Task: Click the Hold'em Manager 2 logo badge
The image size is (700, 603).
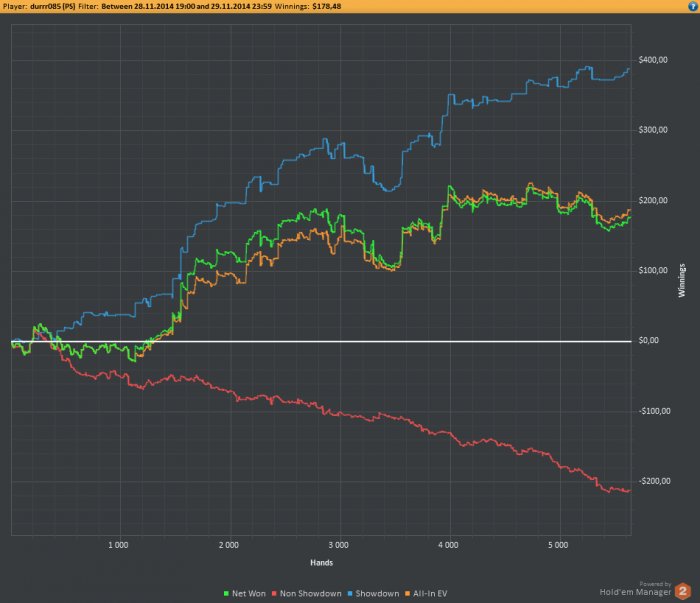Action: 683,591
